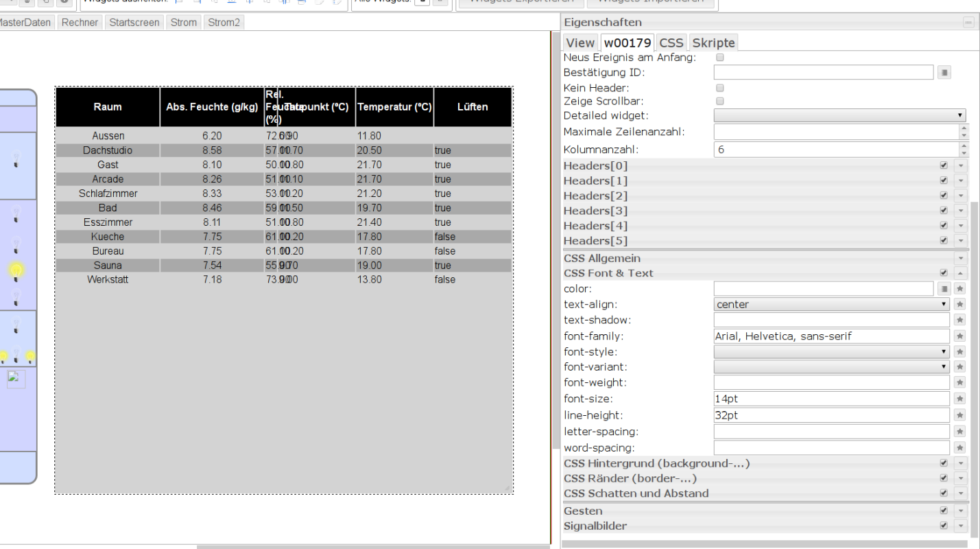The height and width of the screenshot is (549, 980).
Task: Toggle the 'Zeige Scrollbar' checkbox
Action: 719,102
